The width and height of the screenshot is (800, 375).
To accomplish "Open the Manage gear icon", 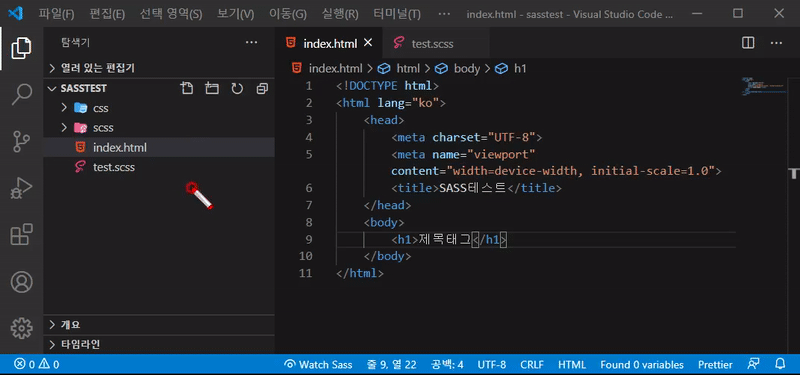I will [21, 329].
